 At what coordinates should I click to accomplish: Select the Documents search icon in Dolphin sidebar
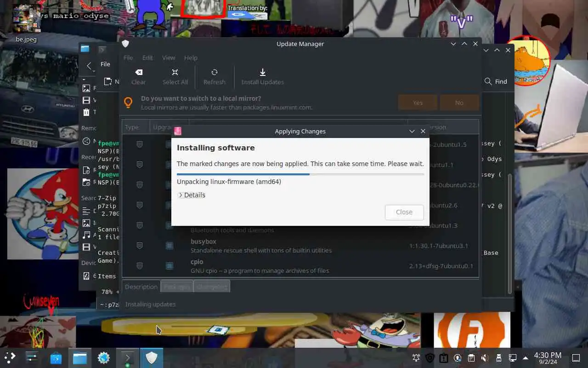[x=86, y=211]
